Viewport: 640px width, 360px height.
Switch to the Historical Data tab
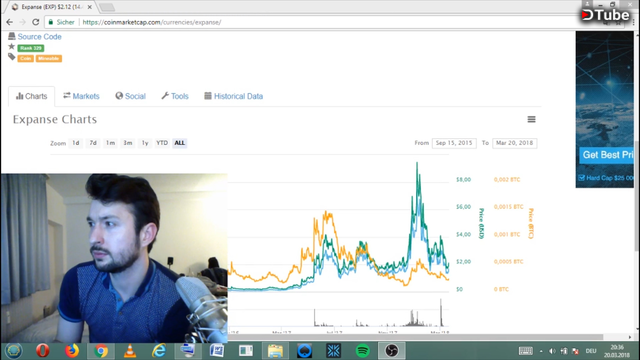[233, 96]
